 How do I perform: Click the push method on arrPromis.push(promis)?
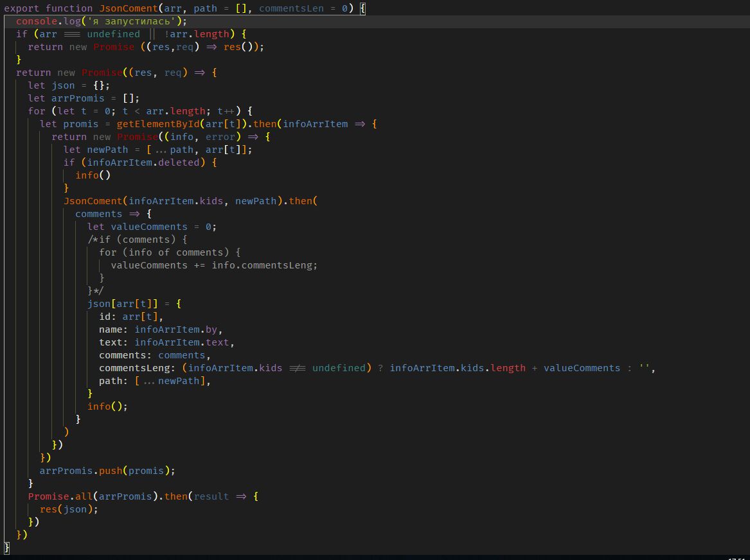pyautogui.click(x=111, y=471)
